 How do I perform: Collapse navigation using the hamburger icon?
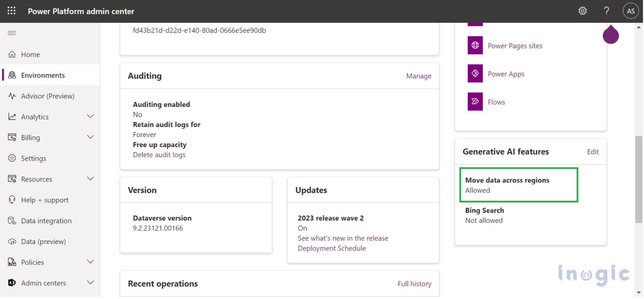(11, 33)
